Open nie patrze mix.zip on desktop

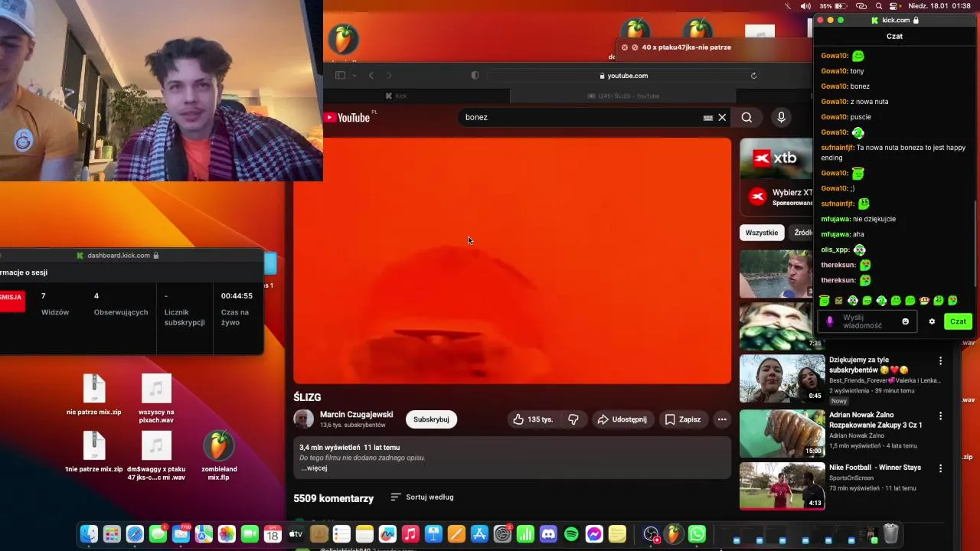(x=94, y=395)
